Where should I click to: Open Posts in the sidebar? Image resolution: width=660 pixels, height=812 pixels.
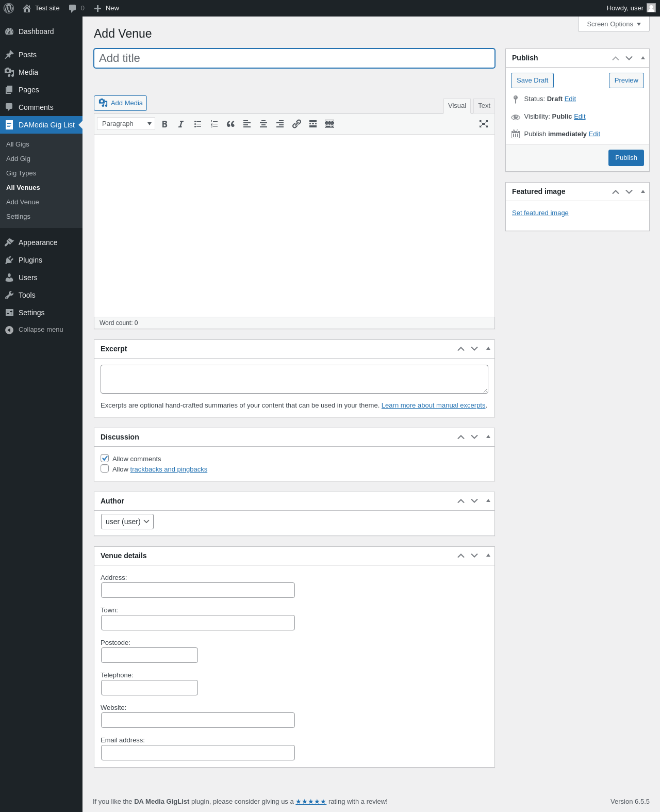click(x=41, y=55)
